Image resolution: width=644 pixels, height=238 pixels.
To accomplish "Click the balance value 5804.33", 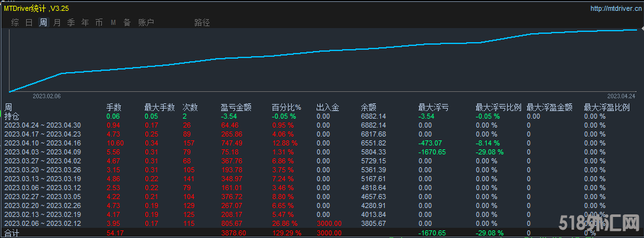I will pyautogui.click(x=373, y=152).
